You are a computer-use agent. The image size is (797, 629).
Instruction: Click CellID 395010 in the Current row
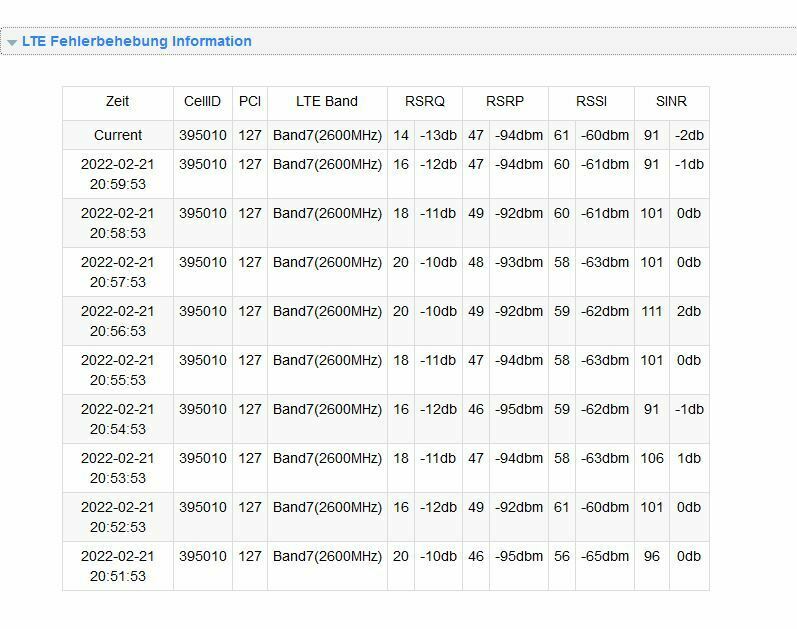pos(202,135)
